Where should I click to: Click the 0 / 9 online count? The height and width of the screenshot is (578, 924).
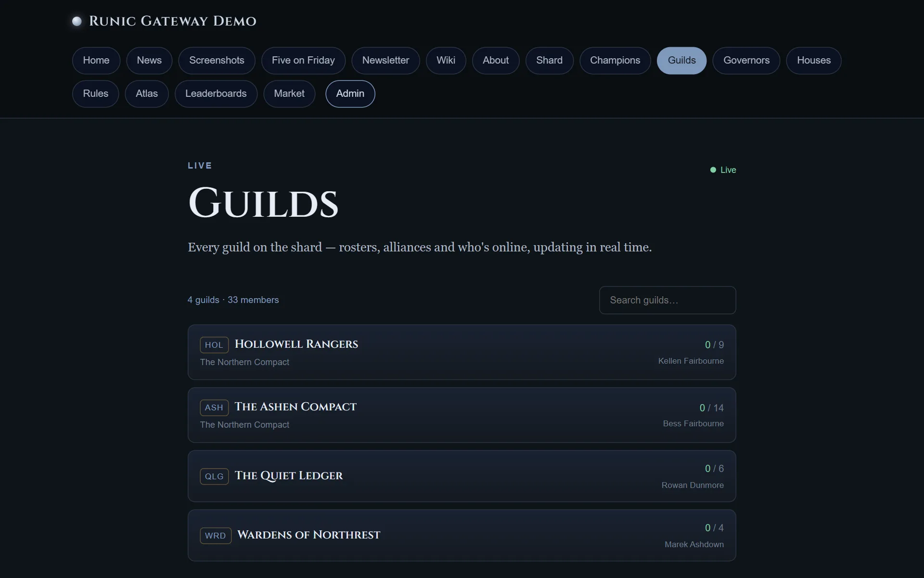click(x=714, y=345)
